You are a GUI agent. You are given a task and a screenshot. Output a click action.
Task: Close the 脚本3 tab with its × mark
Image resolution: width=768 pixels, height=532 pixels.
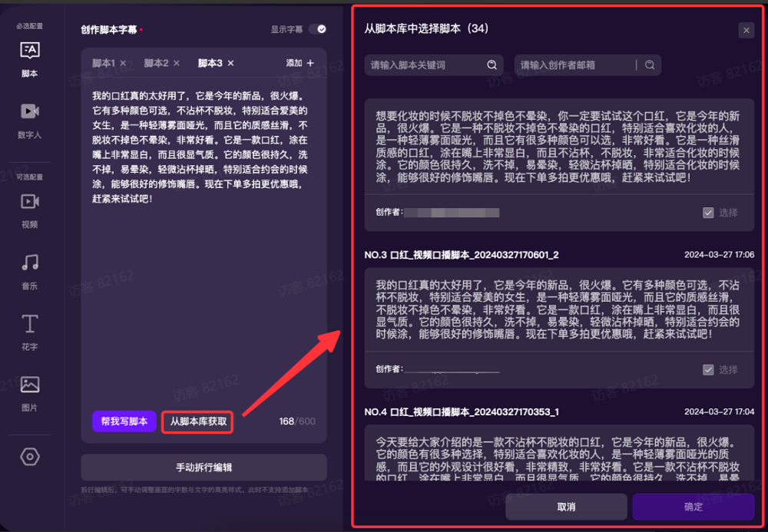[x=230, y=62]
